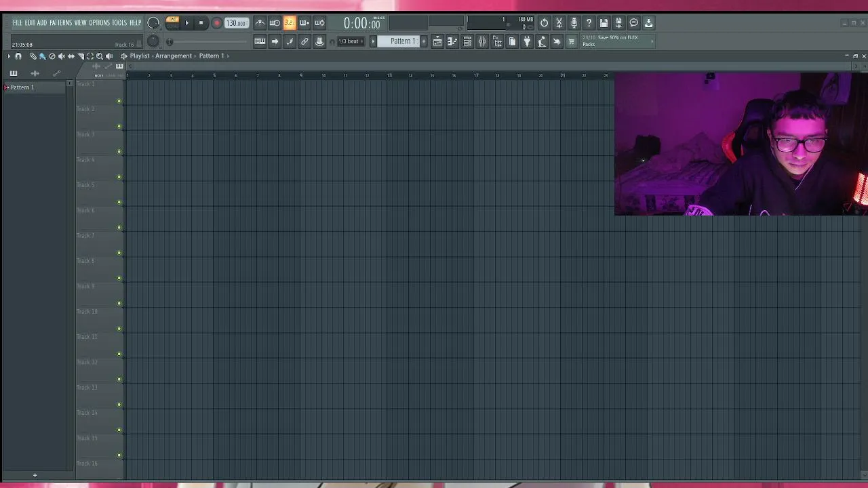
Task: Click Pattern 1 in the playlist breadcrumb
Action: [x=212, y=56]
